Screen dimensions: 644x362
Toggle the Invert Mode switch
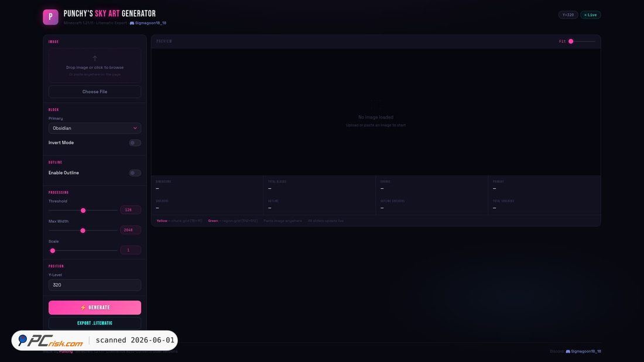[135, 143]
